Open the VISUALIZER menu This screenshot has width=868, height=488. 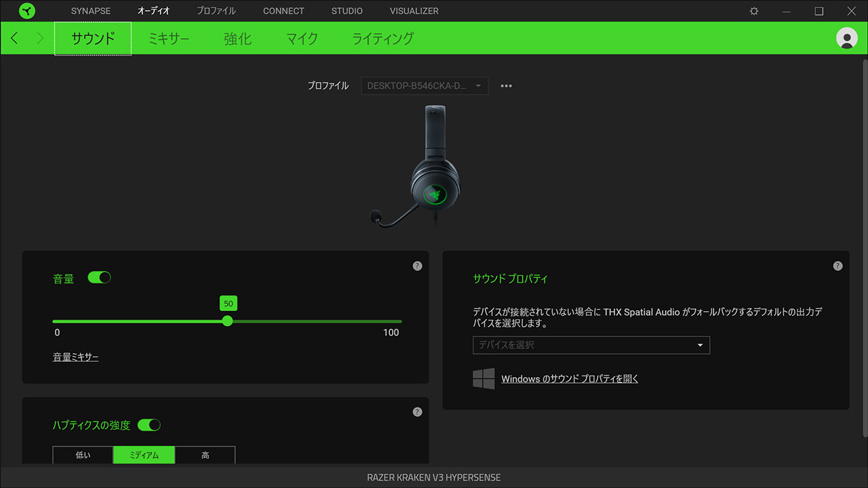tap(414, 11)
